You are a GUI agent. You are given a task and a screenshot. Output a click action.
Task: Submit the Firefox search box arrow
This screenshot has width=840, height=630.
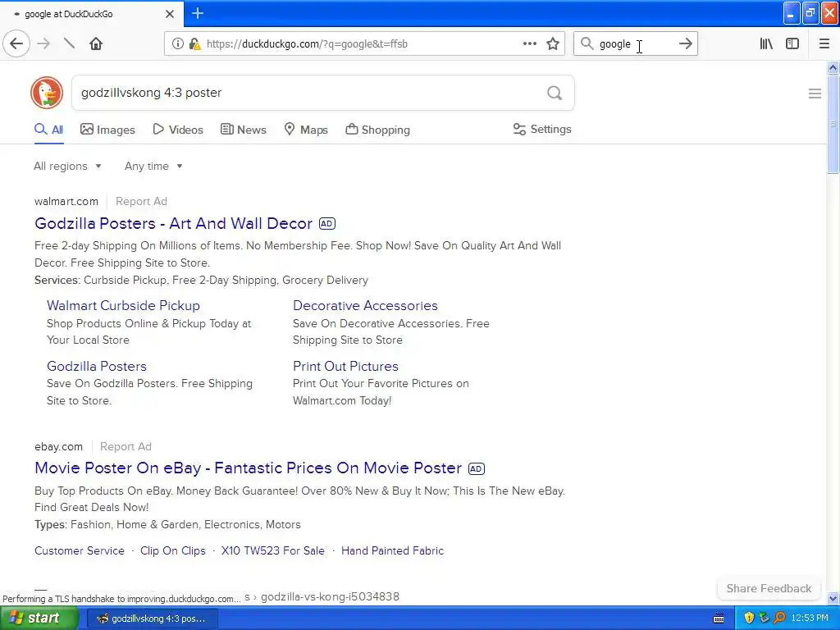[685, 43]
